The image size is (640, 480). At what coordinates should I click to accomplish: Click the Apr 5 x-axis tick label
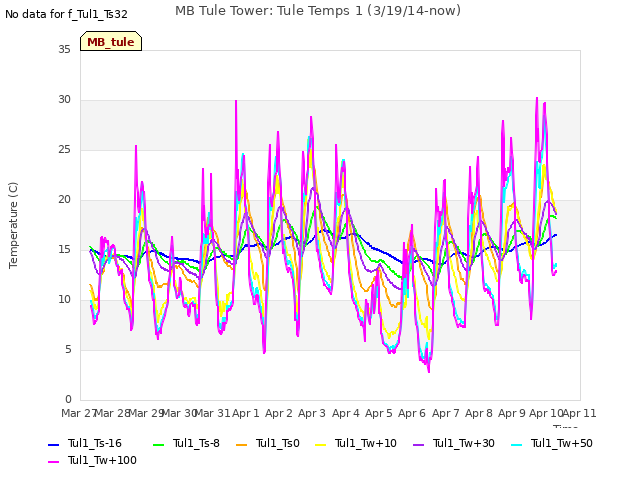point(379,413)
